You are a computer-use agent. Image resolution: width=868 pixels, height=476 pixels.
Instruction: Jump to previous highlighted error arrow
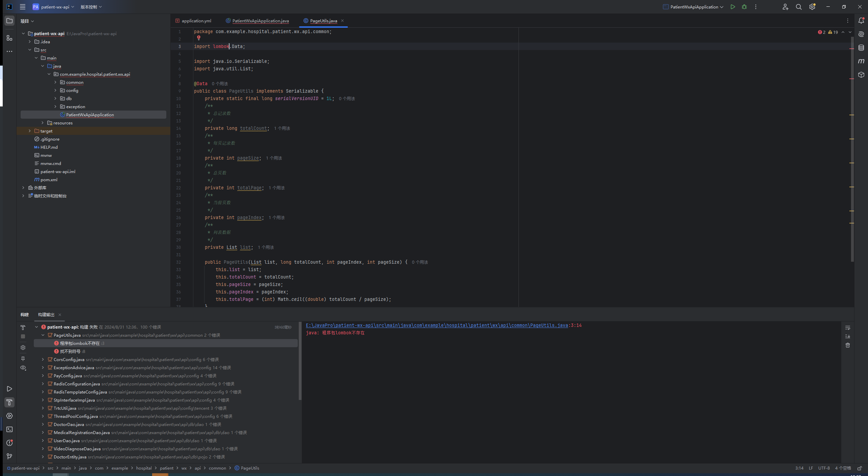pos(843,32)
